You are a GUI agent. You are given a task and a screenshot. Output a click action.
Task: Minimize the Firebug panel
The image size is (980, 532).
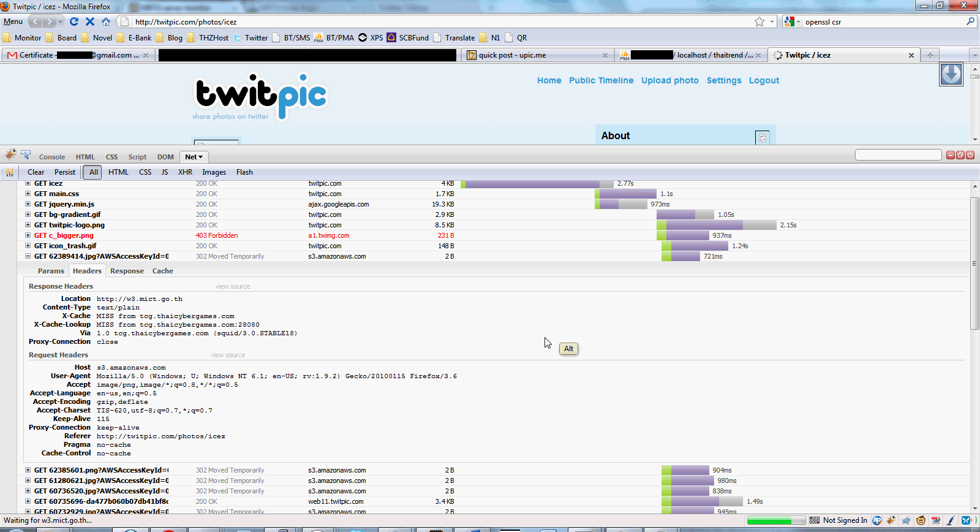tap(951, 155)
